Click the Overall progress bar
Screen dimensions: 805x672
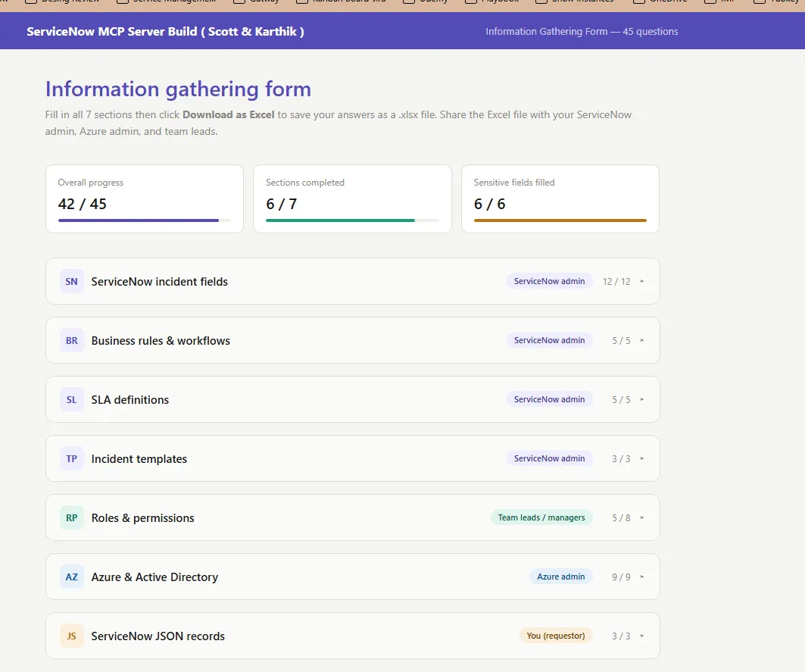(x=144, y=220)
